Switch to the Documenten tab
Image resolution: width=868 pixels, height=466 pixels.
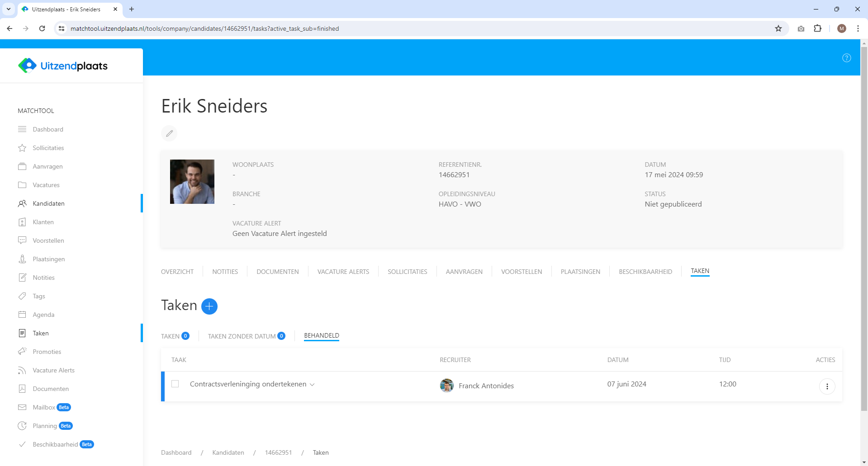pyautogui.click(x=277, y=272)
